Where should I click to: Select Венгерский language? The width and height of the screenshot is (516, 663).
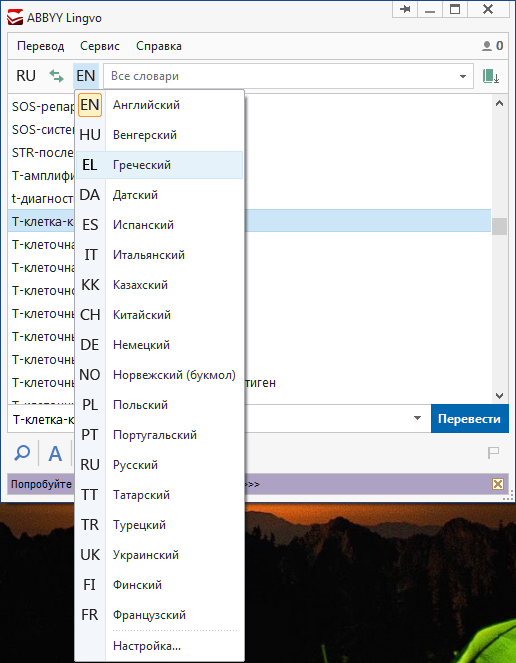pos(159,135)
